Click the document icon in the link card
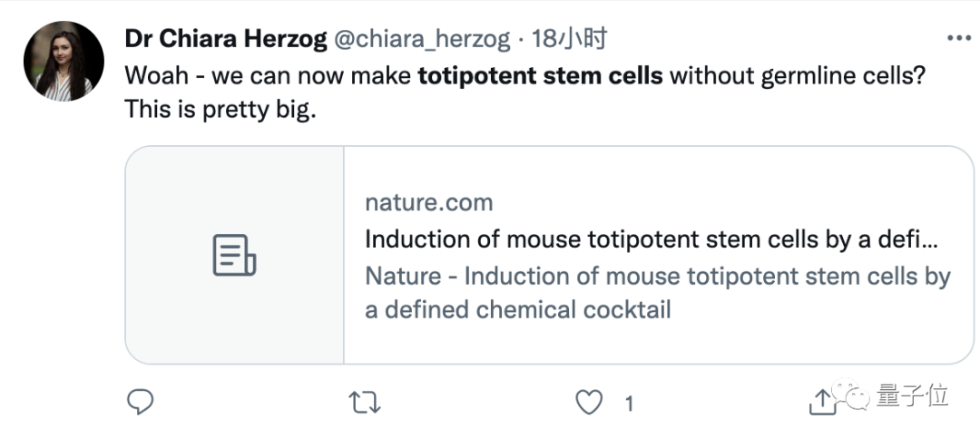The height and width of the screenshot is (438, 980). click(234, 255)
